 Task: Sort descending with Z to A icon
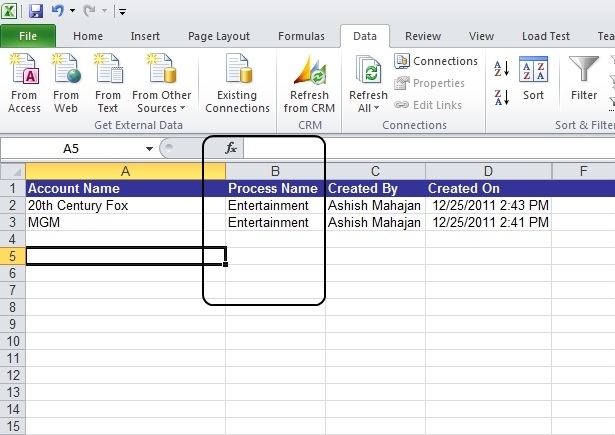pyautogui.click(x=501, y=97)
